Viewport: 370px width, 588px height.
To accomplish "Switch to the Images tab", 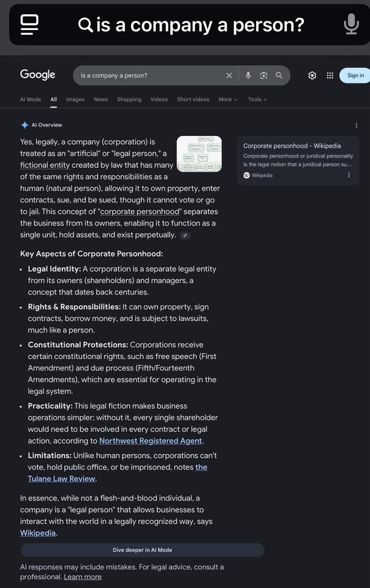I will coord(75,99).
